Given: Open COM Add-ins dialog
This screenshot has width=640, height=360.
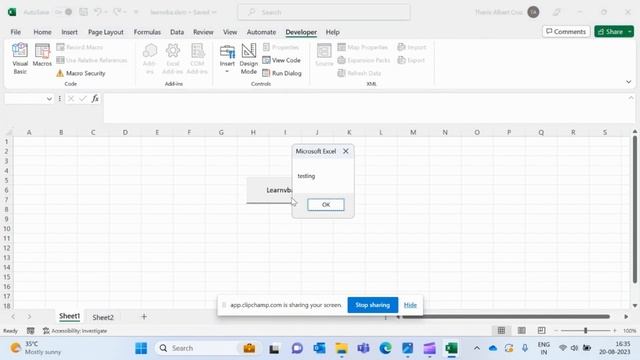Looking at the screenshot, I should pos(197,59).
